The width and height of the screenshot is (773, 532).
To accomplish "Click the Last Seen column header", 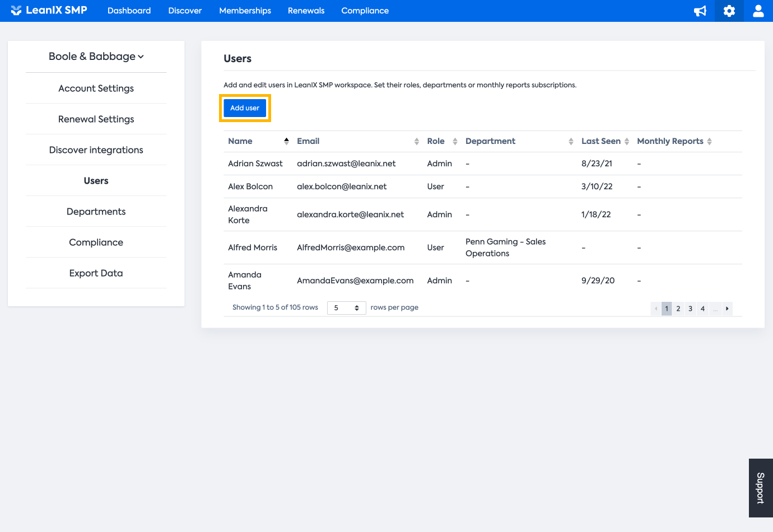I will click(601, 141).
